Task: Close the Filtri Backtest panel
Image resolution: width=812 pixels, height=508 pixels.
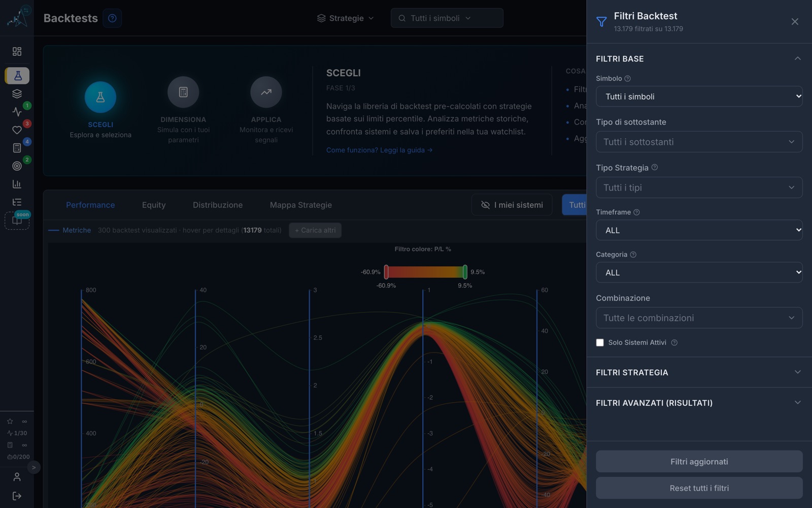Action: [795, 21]
